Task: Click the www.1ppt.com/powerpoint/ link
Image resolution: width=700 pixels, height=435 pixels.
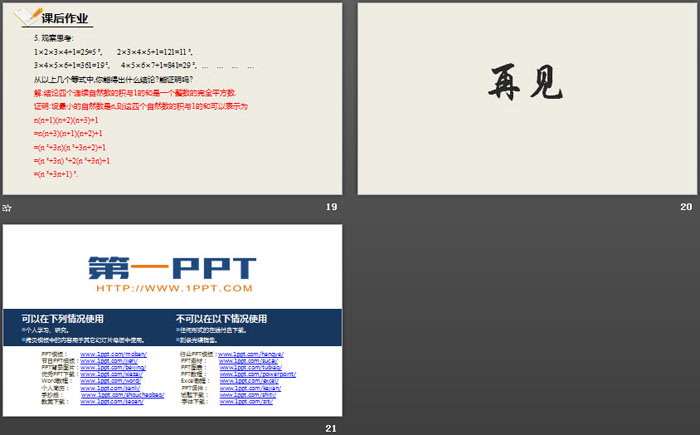Action: (258, 374)
